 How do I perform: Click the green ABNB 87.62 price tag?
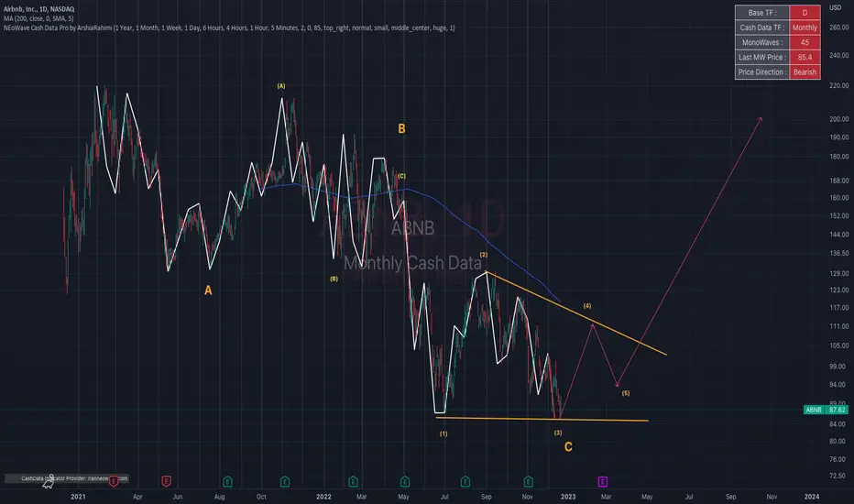pyautogui.click(x=826, y=410)
